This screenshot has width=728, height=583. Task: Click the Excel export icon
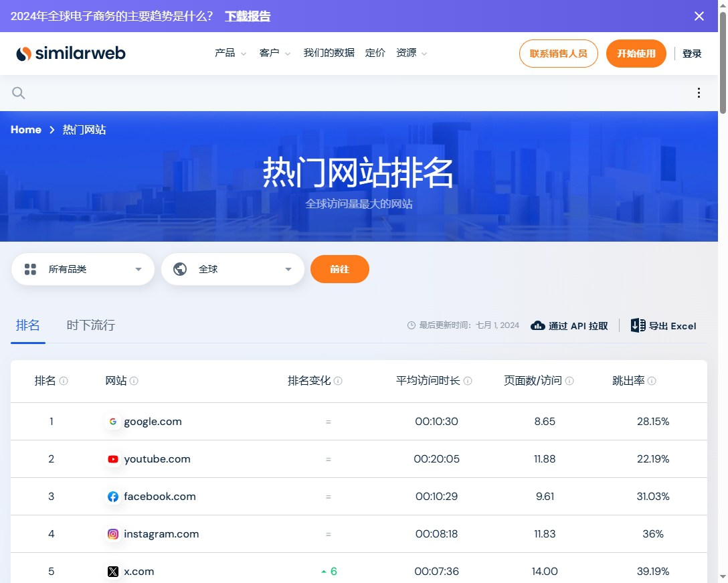click(x=638, y=325)
